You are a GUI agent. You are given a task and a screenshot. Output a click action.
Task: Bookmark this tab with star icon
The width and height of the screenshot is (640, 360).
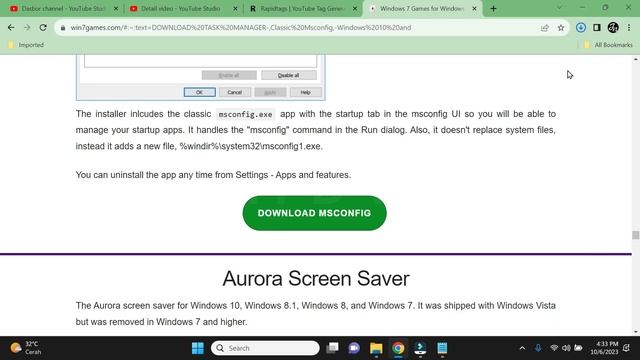[561, 28]
